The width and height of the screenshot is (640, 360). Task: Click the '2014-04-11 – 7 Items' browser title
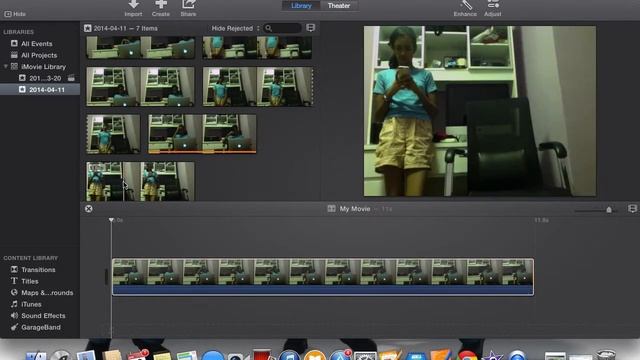pos(125,28)
